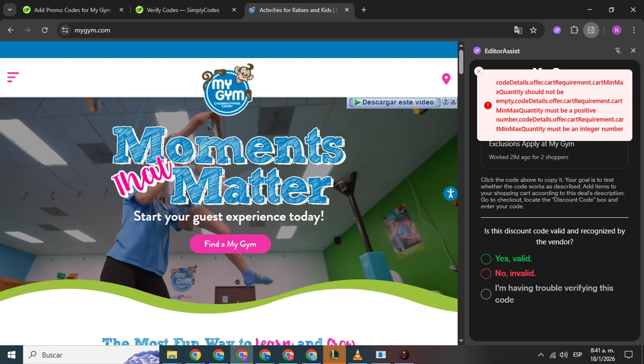This screenshot has width=644, height=364.
Task: Close the Activities for Babies and Kids tab
Action: (347, 10)
